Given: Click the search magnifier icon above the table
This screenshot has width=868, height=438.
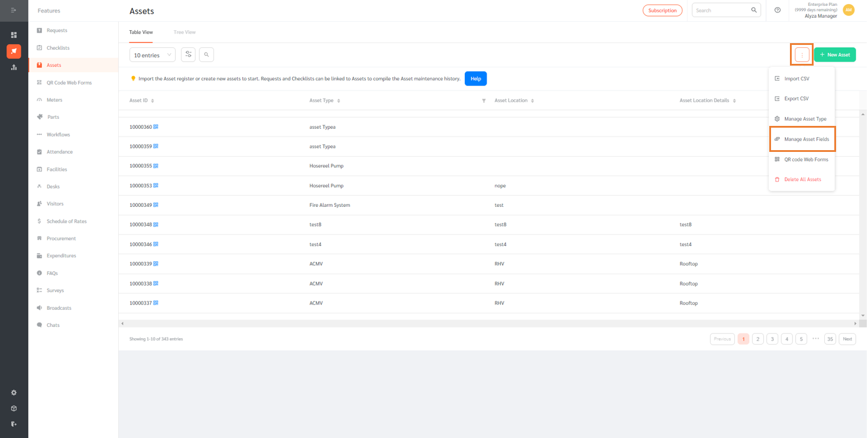Looking at the screenshot, I should click(206, 54).
